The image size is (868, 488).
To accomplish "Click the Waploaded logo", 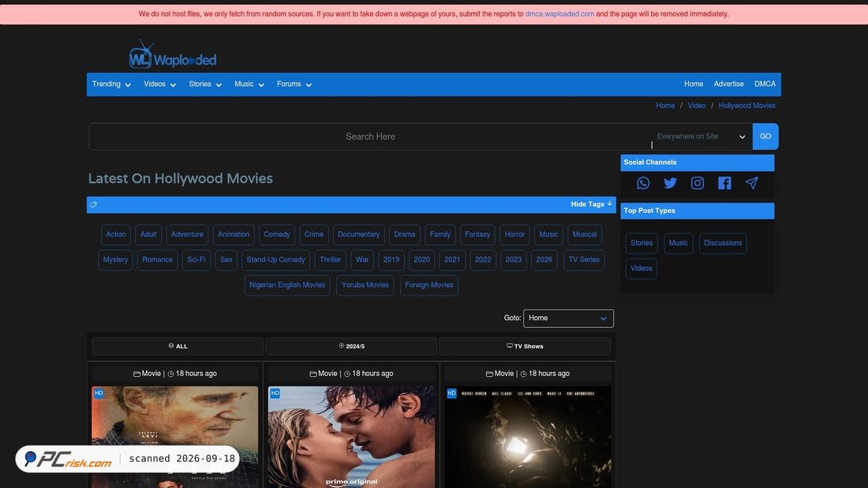I will coord(172,54).
